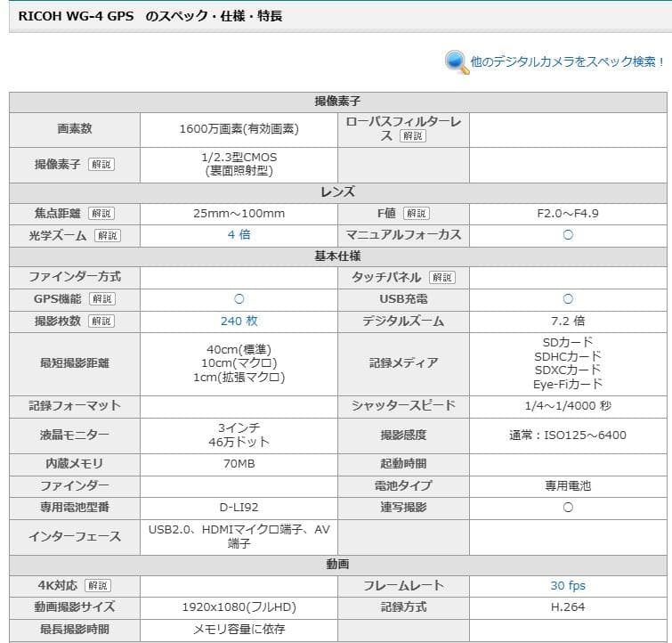Select the SDXCカード media entry
672x643 pixels.
568,370
